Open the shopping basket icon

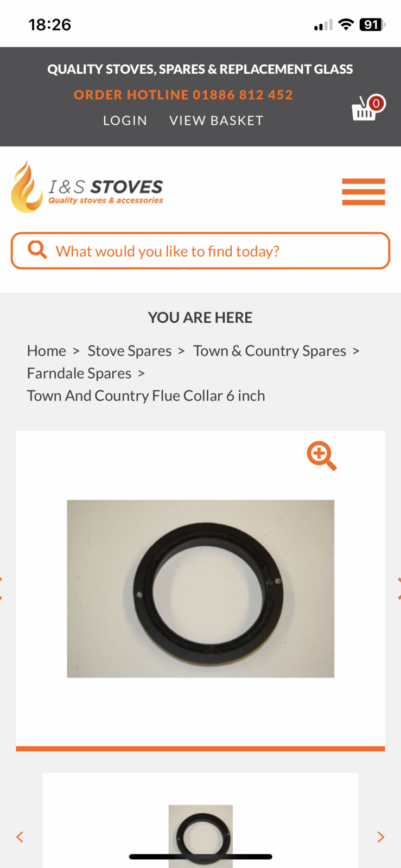[x=364, y=110]
